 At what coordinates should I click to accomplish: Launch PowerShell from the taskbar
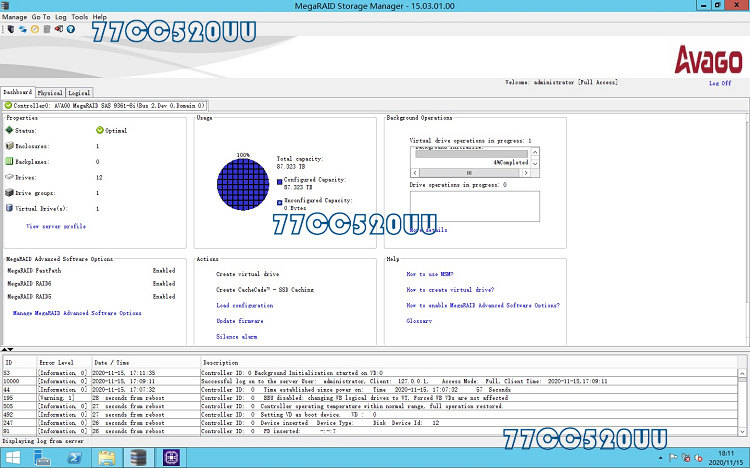coord(74,458)
